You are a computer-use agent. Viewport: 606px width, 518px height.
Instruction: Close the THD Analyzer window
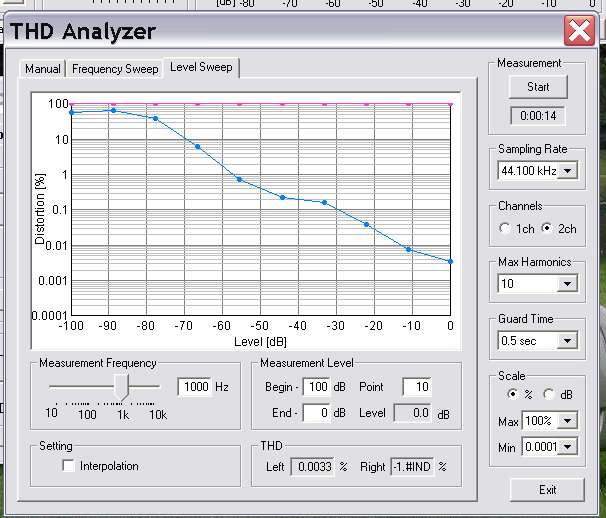(x=579, y=31)
